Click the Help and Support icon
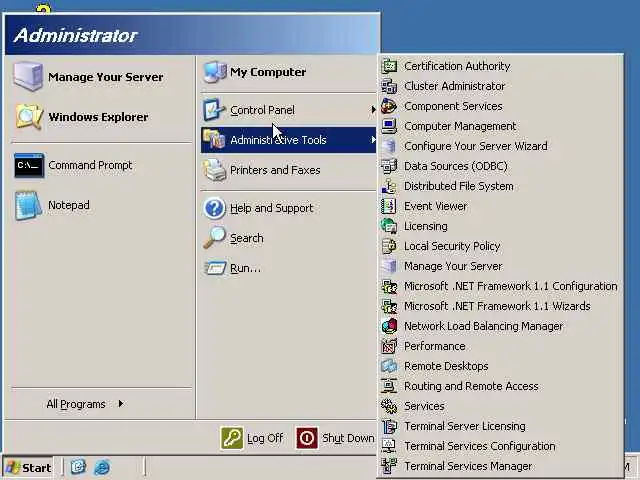Screen dimensions: 640x480 [214, 208]
